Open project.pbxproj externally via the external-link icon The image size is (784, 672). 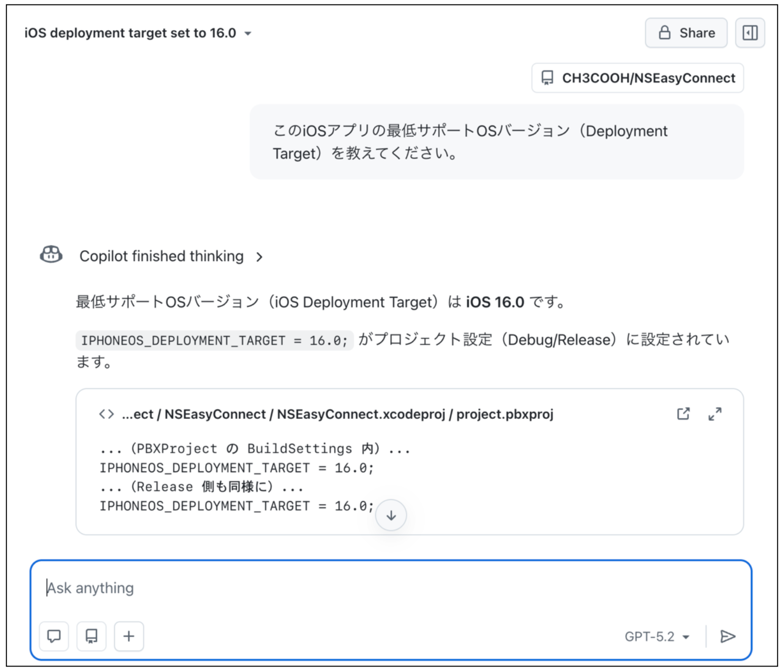point(683,413)
